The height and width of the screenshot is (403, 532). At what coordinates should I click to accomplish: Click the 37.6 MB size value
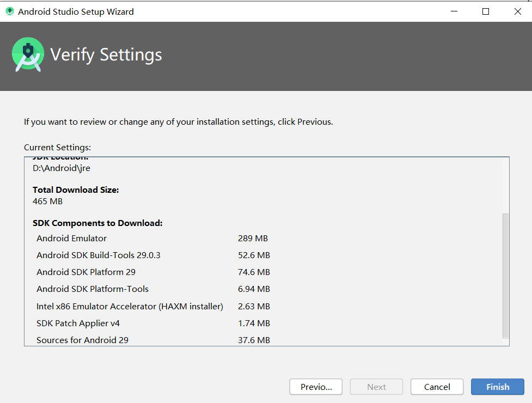point(254,340)
